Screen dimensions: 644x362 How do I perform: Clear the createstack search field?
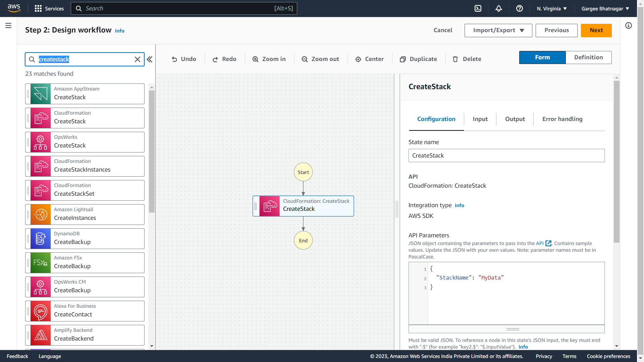point(138,59)
